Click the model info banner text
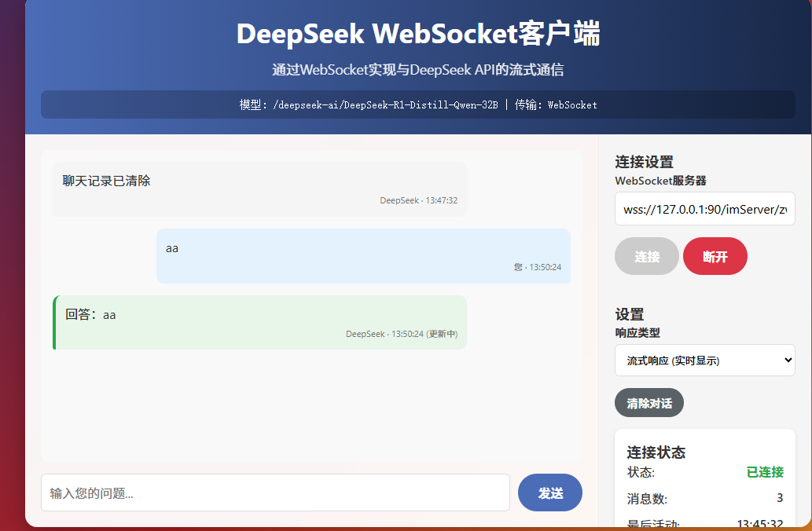 tap(418, 104)
